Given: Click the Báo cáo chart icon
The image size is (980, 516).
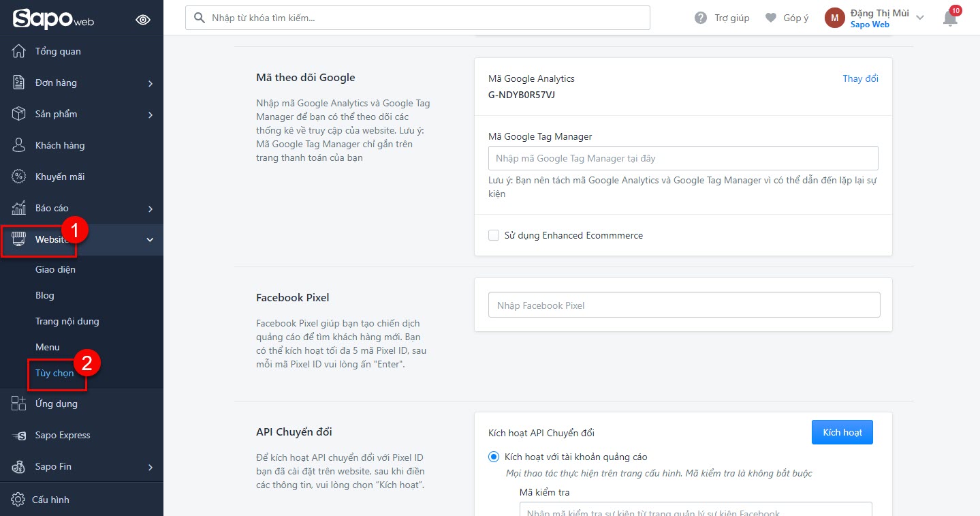Looking at the screenshot, I should 19,208.
